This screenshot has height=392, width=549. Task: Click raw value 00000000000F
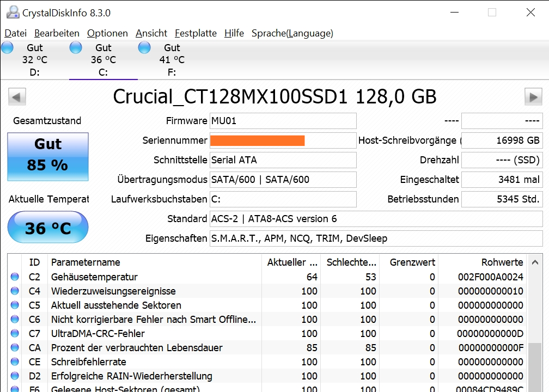click(x=491, y=347)
